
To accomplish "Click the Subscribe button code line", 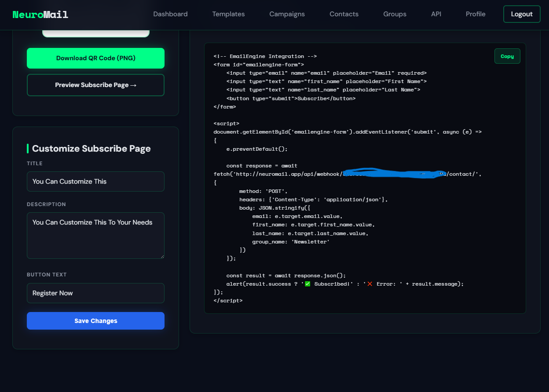I will (291, 98).
